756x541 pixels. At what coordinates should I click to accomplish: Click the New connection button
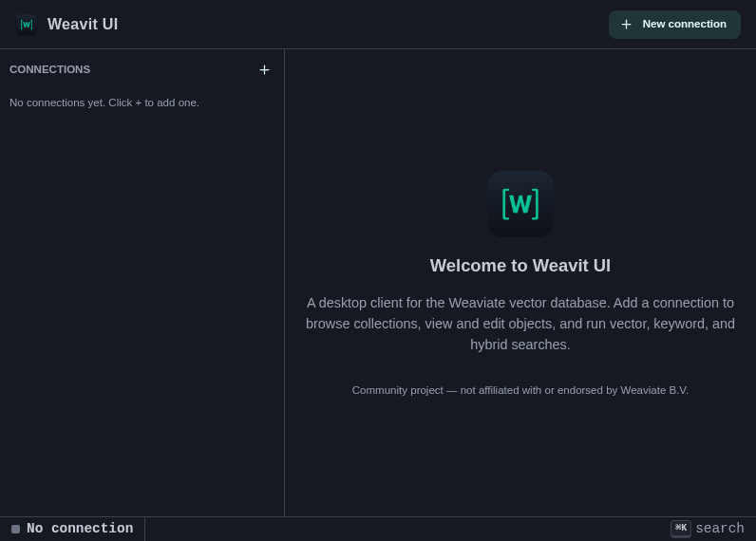point(674,25)
